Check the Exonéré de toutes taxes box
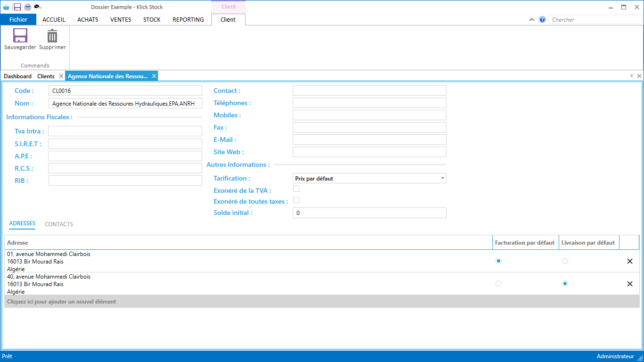 [x=297, y=200]
